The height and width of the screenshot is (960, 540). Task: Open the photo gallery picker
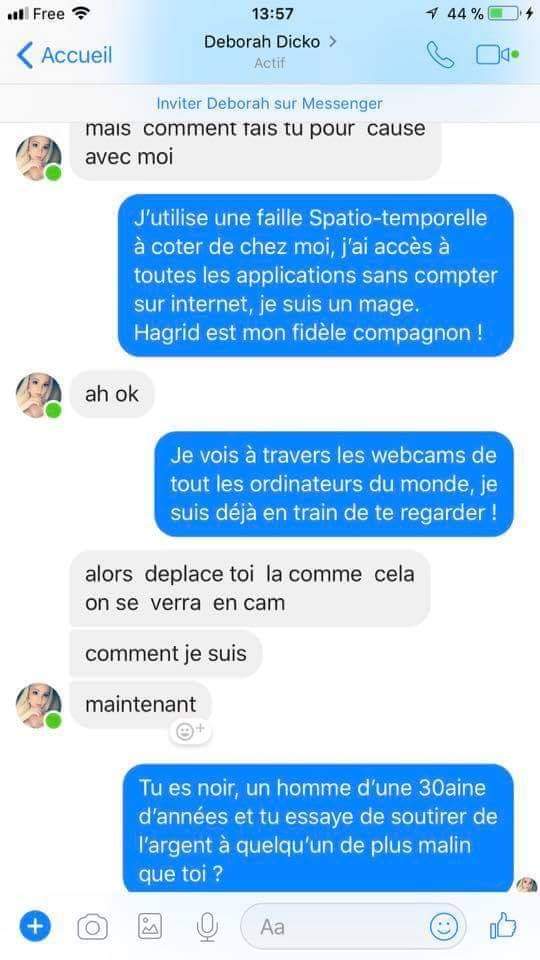(150, 926)
